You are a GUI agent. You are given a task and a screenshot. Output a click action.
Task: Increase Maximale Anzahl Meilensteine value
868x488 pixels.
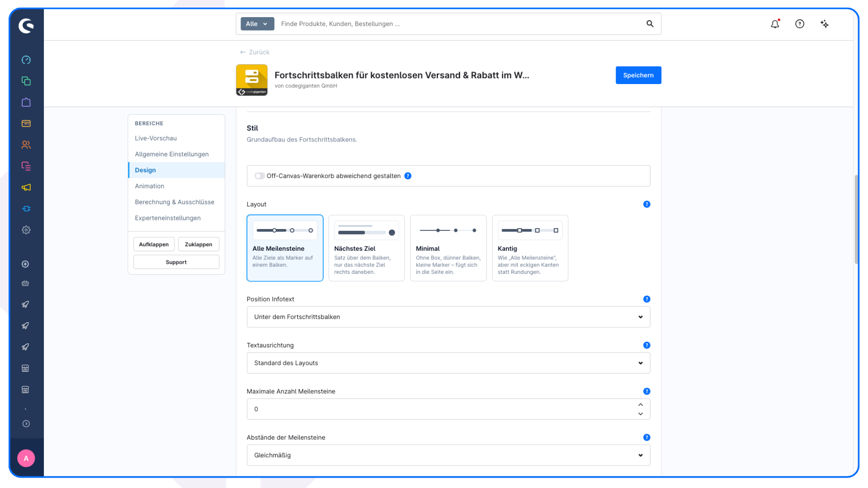[x=641, y=404]
